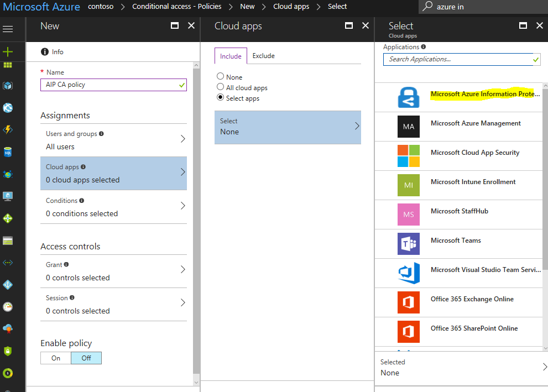This screenshot has width=548, height=392.
Task: Open the Monitor gauge icon
Action: [8, 307]
